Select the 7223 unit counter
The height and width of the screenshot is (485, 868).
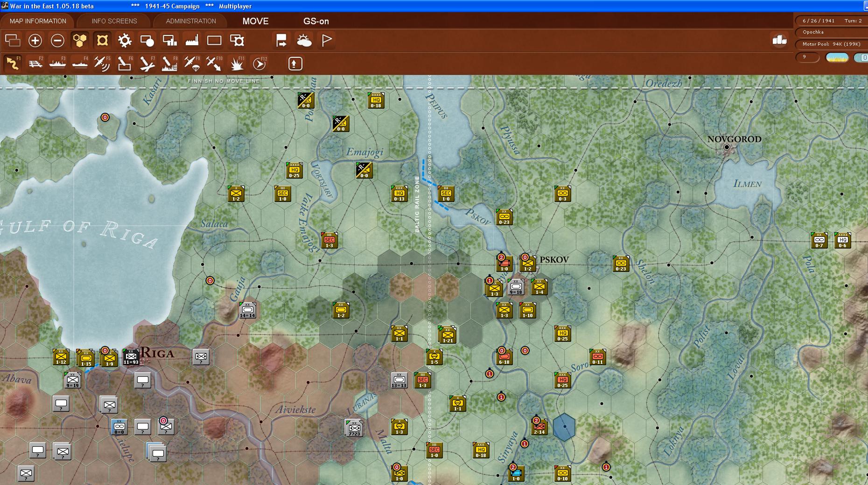(x=354, y=428)
